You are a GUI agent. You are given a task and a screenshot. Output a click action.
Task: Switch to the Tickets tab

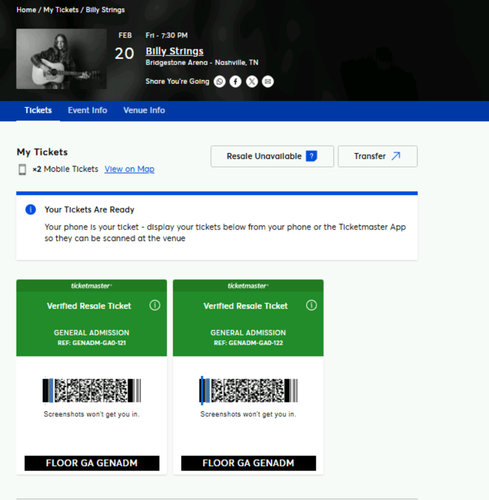pos(38,110)
